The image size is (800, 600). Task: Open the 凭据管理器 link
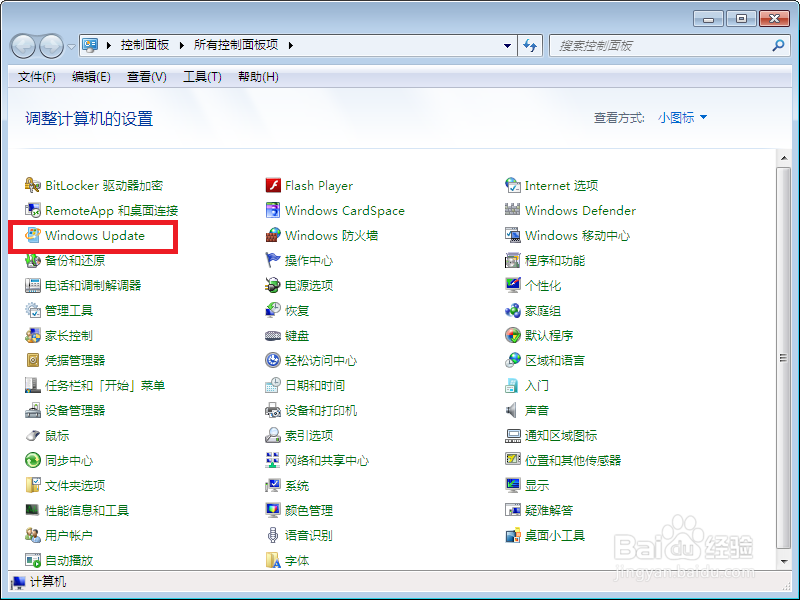pyautogui.click(x=75, y=360)
